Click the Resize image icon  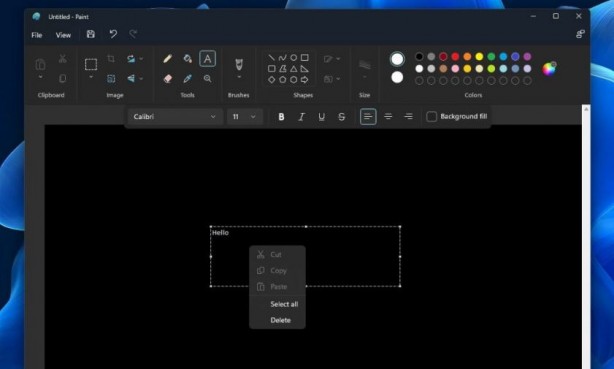coord(111,79)
